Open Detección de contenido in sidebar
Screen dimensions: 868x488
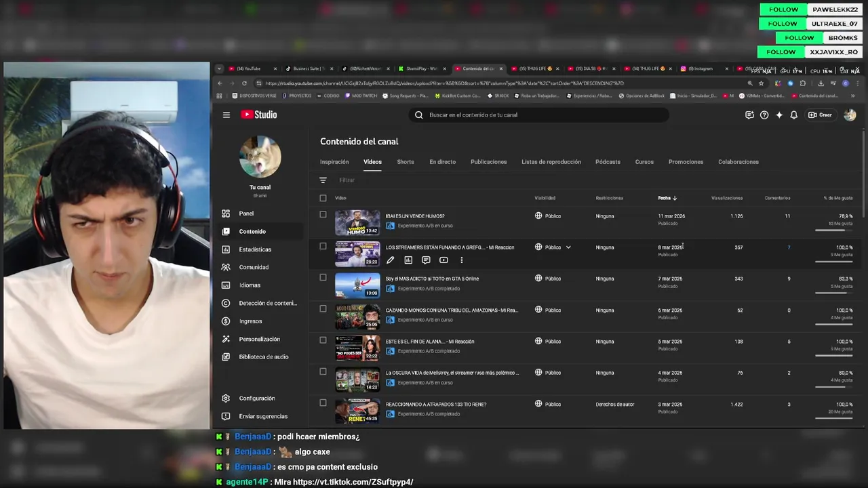coord(260,303)
